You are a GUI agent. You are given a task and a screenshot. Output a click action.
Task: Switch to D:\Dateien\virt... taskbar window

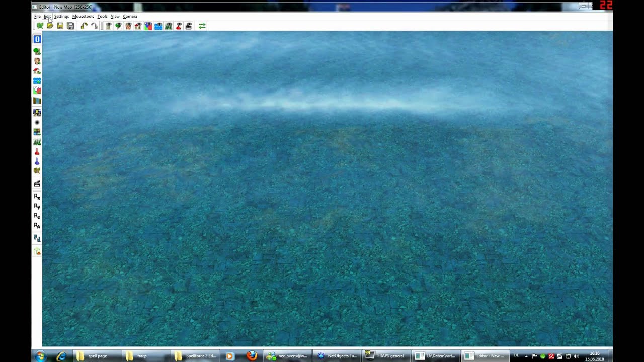(435, 356)
